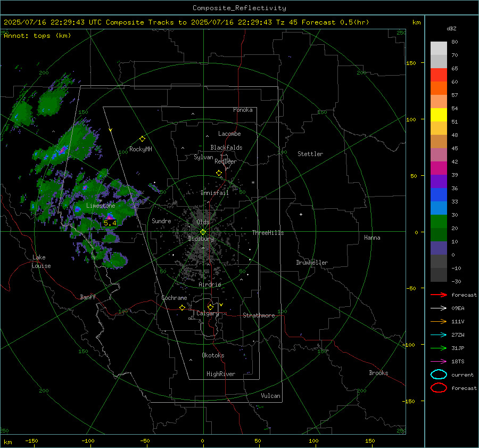479x448 pixels.
Task: Click the Ponoka town label
Action: [x=243, y=110]
